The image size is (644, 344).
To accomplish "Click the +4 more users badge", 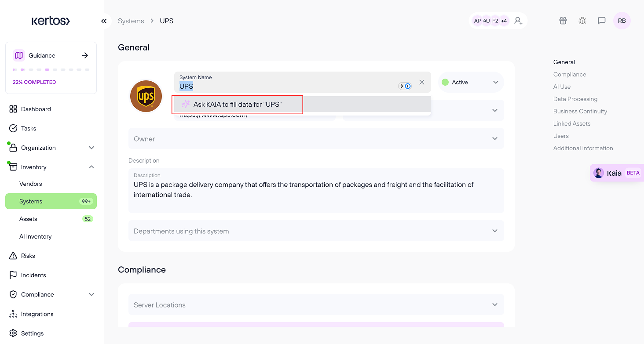I will coord(504,21).
